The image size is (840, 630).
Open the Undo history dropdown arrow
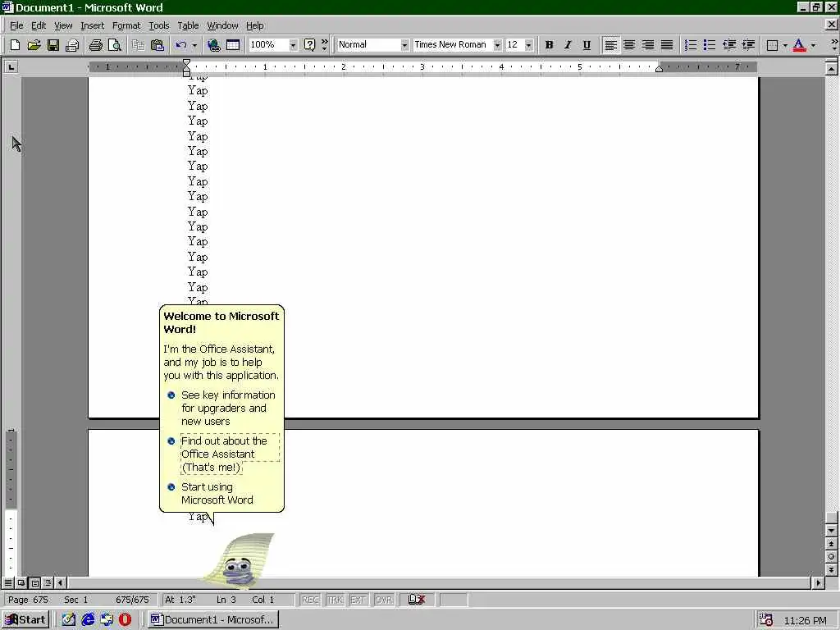click(194, 45)
